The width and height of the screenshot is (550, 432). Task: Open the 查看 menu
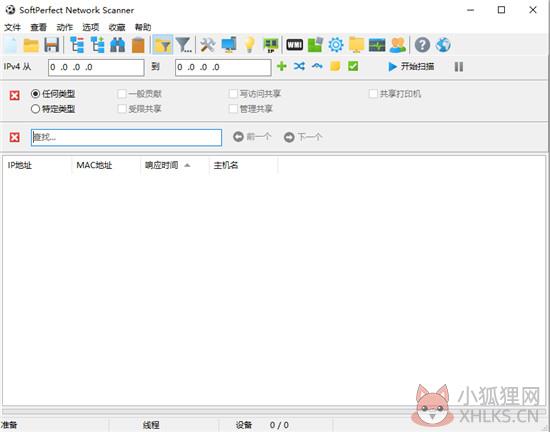(x=39, y=27)
